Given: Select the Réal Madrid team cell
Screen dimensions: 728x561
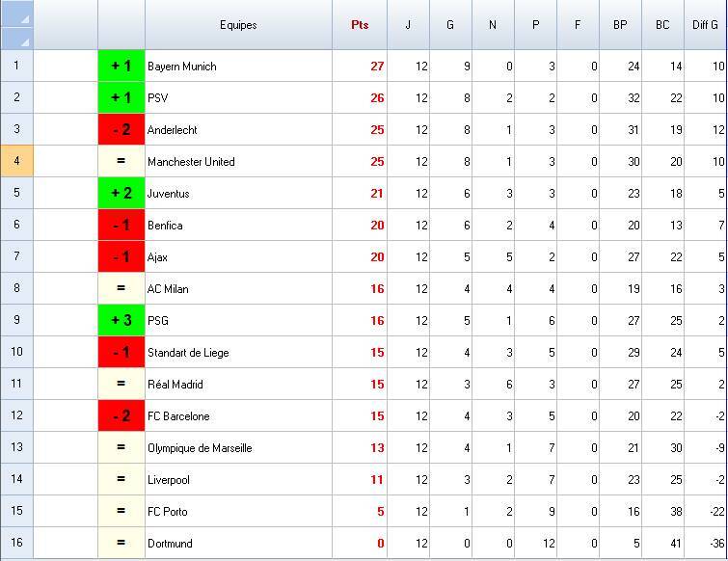Looking at the screenshot, I should [237, 385].
